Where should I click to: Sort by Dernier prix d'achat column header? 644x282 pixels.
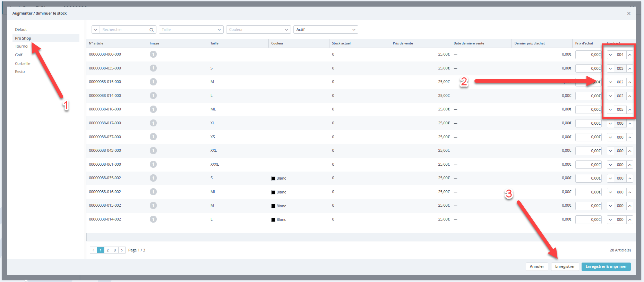pos(530,43)
